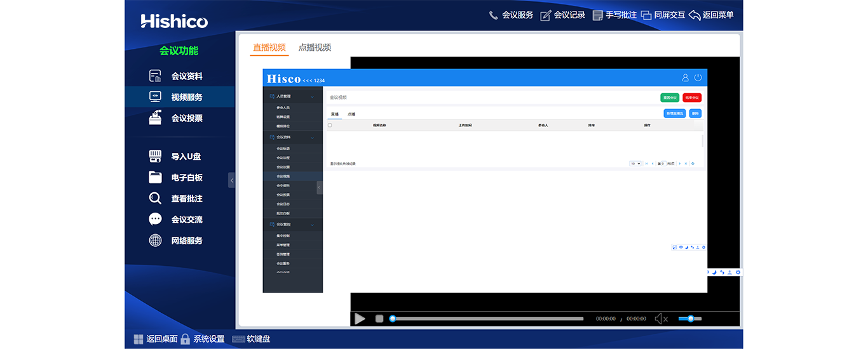Click 返回桌面 at bottom left
This screenshot has height=349, width=868.
click(155, 339)
